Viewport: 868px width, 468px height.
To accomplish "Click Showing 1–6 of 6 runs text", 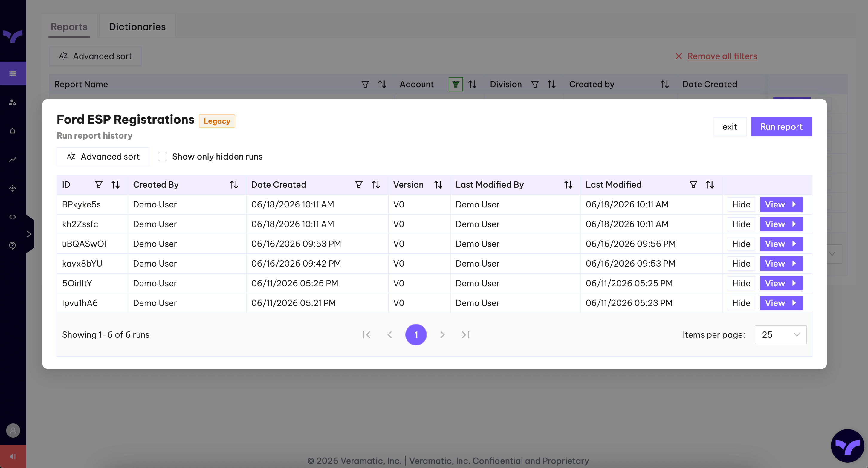I will point(106,335).
